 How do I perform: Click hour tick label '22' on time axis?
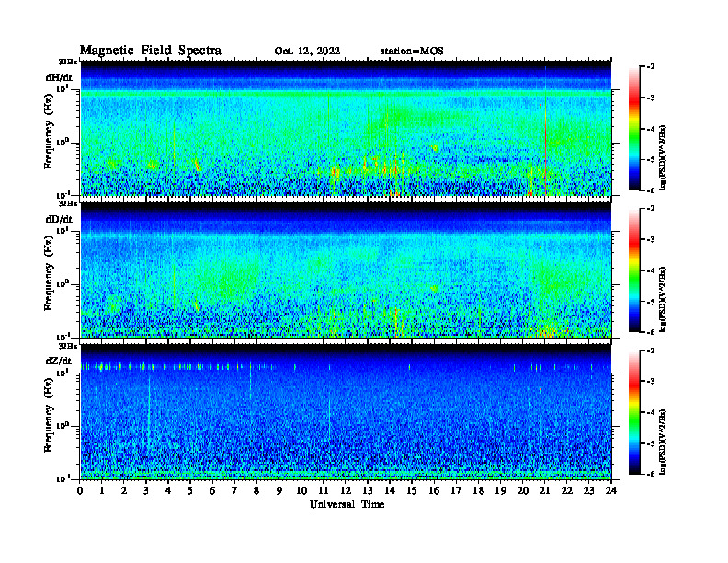pyautogui.click(x=567, y=490)
